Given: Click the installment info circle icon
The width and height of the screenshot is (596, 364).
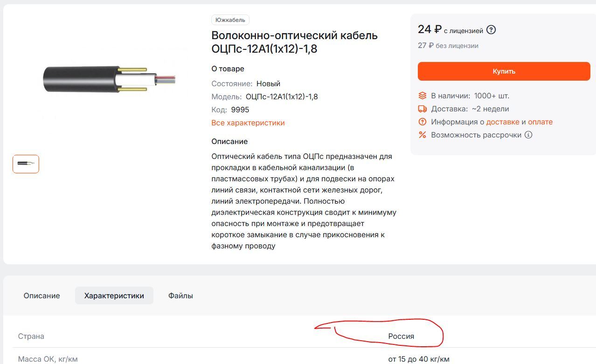Looking at the screenshot, I should pyautogui.click(x=528, y=135).
